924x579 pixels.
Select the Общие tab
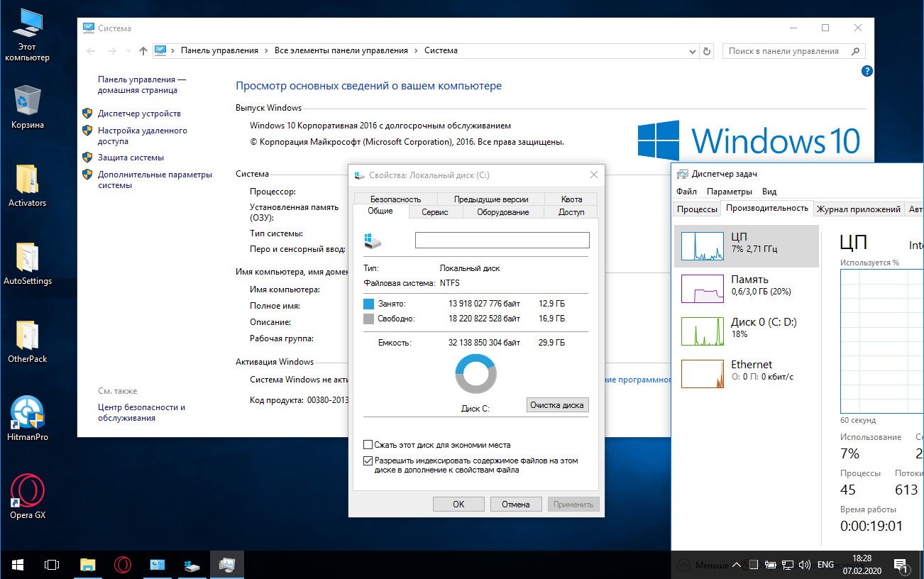[x=380, y=211]
